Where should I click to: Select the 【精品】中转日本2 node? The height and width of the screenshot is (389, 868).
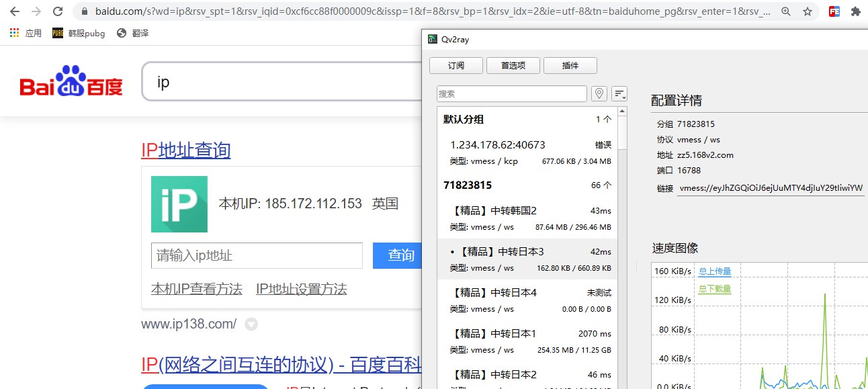(x=527, y=376)
